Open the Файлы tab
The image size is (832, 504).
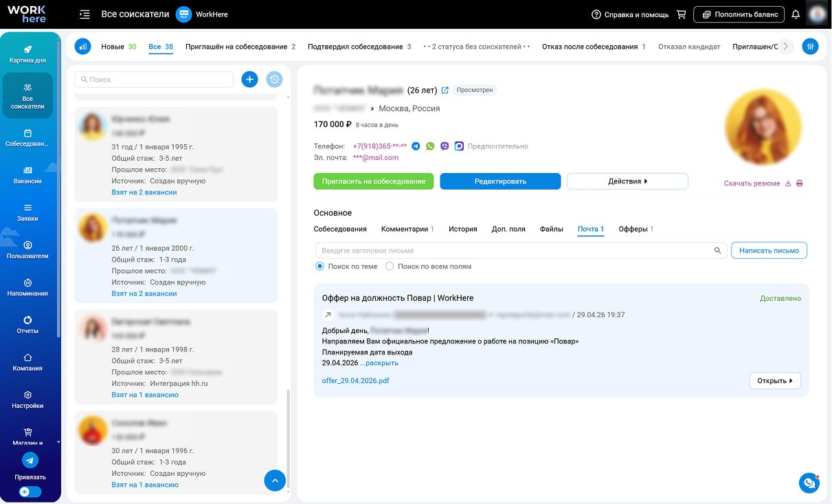(552, 229)
